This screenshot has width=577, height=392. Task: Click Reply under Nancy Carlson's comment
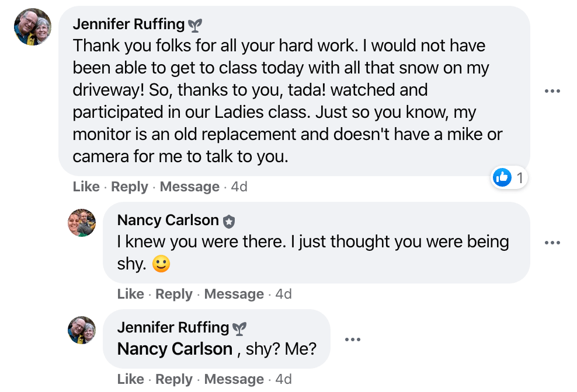(x=174, y=294)
